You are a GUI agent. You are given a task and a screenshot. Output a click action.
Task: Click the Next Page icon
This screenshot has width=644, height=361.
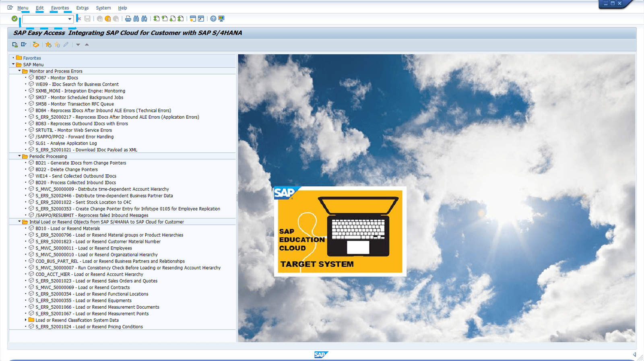point(173,19)
